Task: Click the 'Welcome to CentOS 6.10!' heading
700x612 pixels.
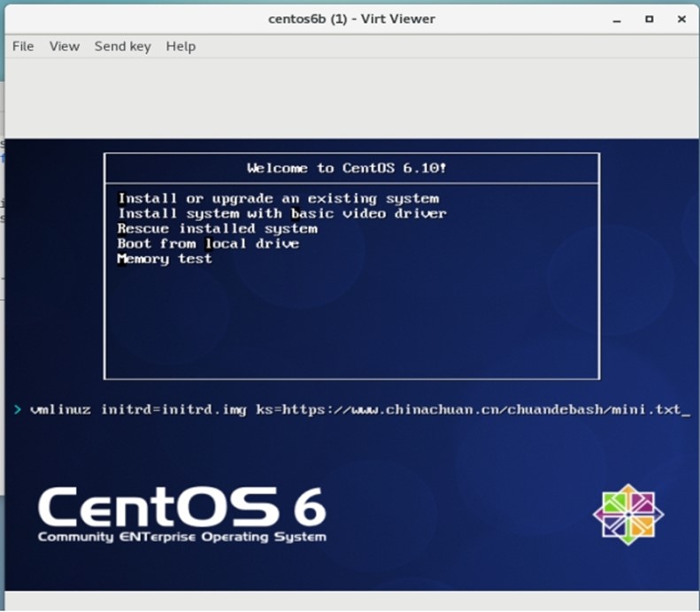Action: coord(346,168)
